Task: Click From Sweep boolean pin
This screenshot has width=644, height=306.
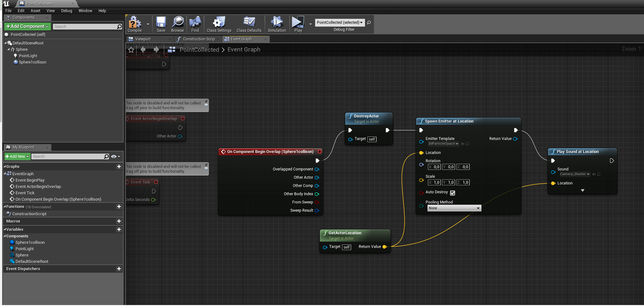Action: click(x=317, y=202)
